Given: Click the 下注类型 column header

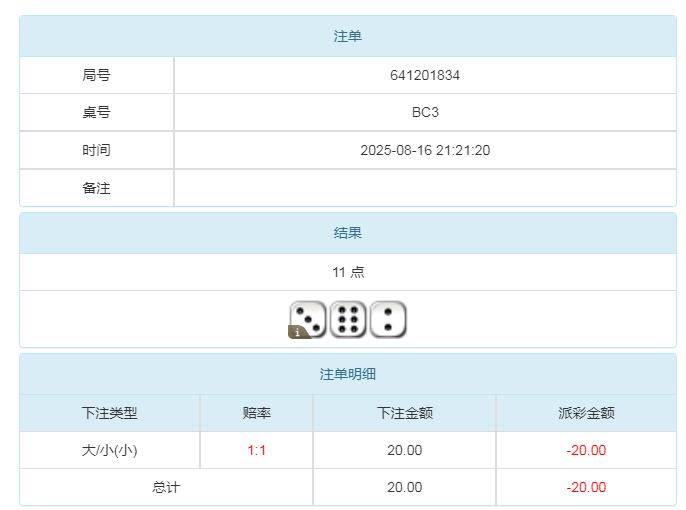Looking at the screenshot, I should [110, 413].
